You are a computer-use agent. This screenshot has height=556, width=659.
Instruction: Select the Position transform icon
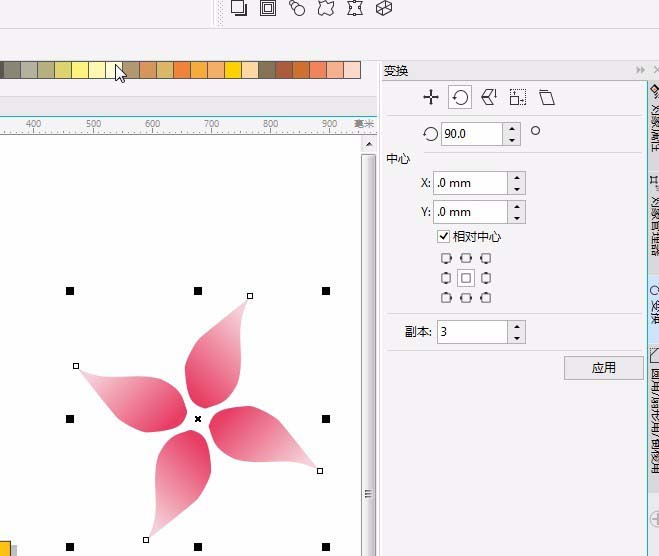click(431, 97)
